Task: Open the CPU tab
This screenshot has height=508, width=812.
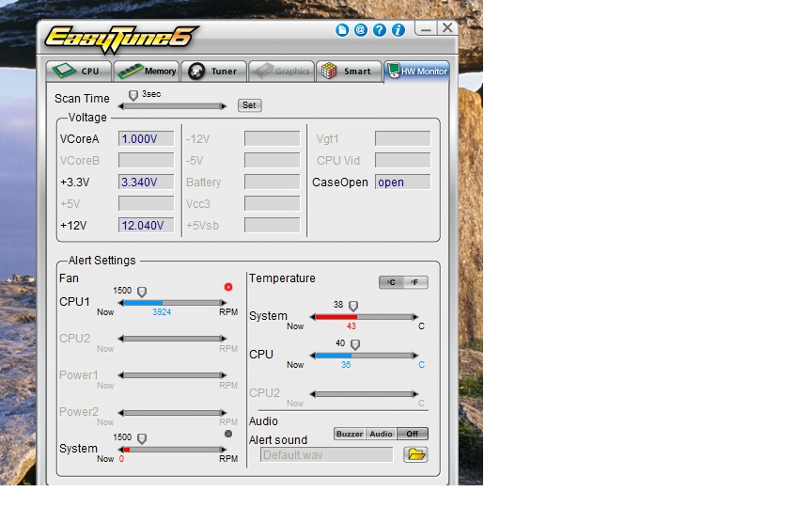Action: coord(79,71)
